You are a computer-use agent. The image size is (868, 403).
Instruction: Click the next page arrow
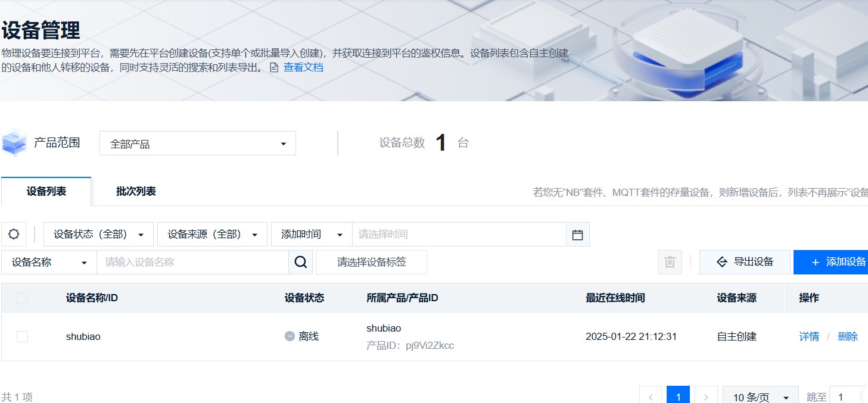[706, 395]
